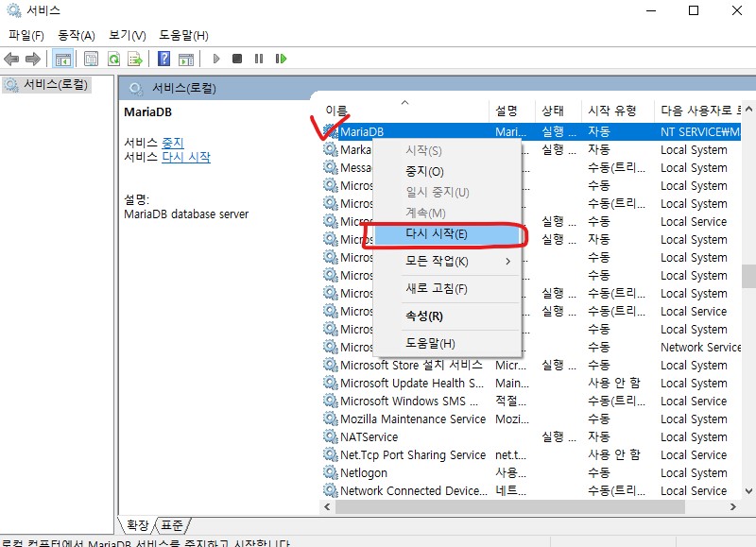
Task: Click Network Service logon cell
Action: (x=700, y=347)
